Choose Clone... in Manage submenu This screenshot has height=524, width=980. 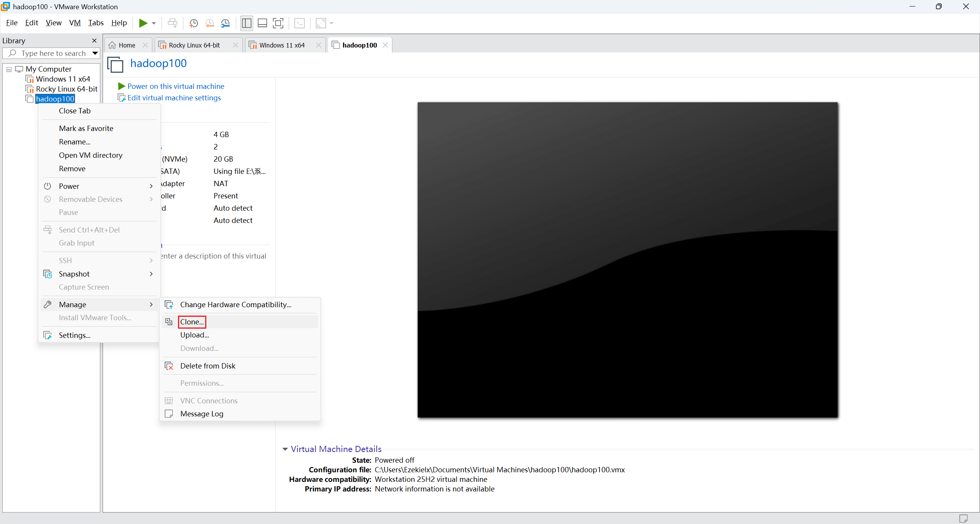(240, 322)
